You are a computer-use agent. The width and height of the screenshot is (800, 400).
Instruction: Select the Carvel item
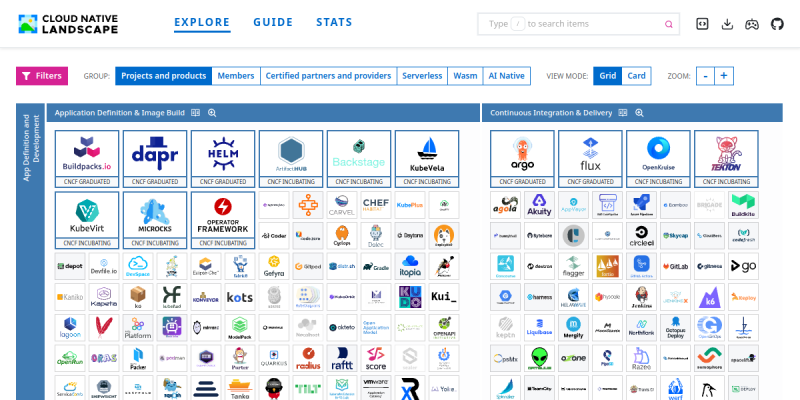pyautogui.click(x=342, y=205)
